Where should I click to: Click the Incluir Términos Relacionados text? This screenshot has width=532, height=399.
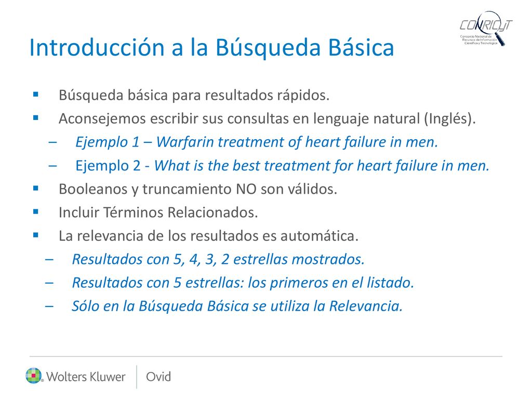coord(158,212)
